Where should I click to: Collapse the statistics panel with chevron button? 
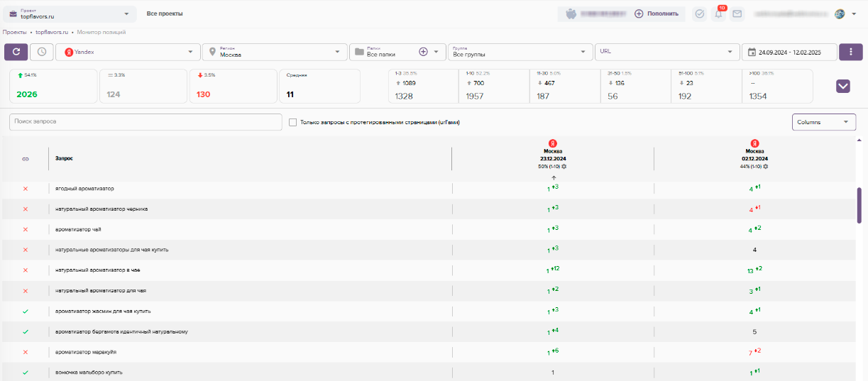click(x=843, y=86)
